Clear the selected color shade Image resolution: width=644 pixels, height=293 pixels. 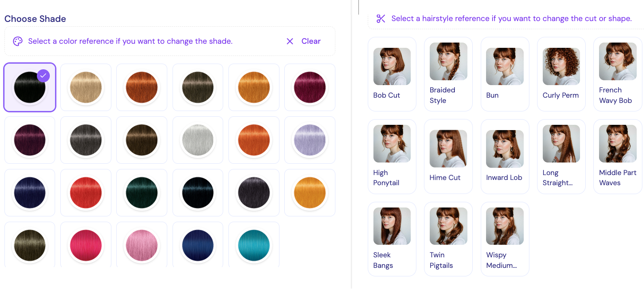pos(304,41)
